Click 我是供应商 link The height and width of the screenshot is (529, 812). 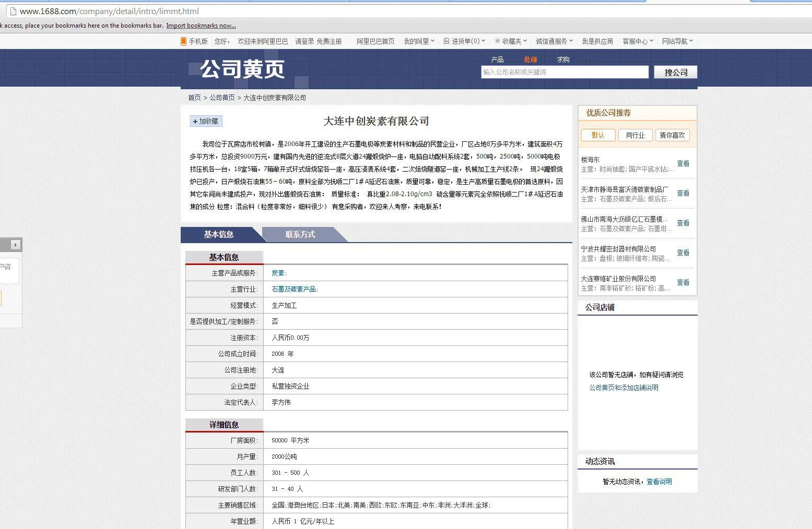(x=597, y=41)
